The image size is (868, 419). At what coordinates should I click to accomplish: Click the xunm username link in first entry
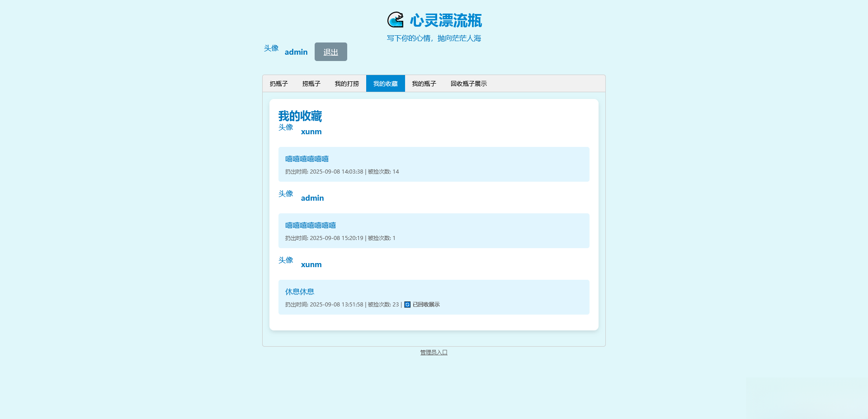click(311, 132)
